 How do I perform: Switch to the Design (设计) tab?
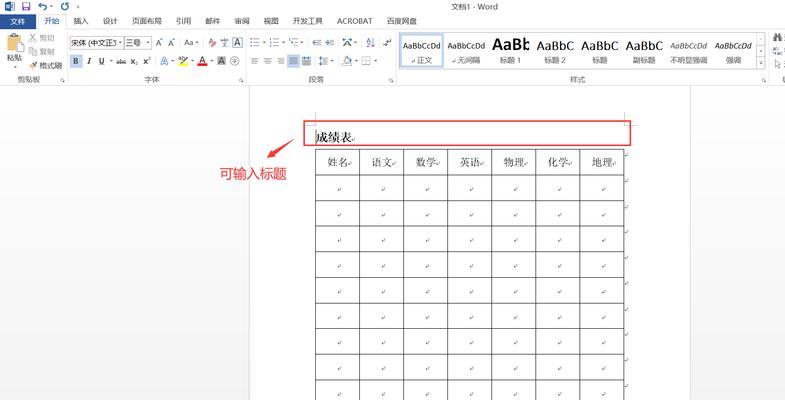pyautogui.click(x=110, y=21)
